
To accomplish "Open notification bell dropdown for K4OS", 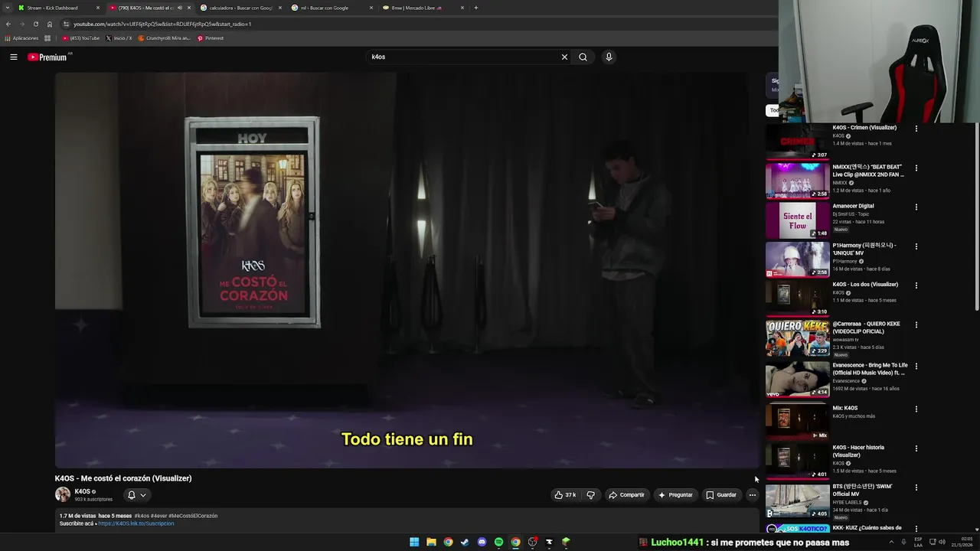I will click(x=136, y=495).
